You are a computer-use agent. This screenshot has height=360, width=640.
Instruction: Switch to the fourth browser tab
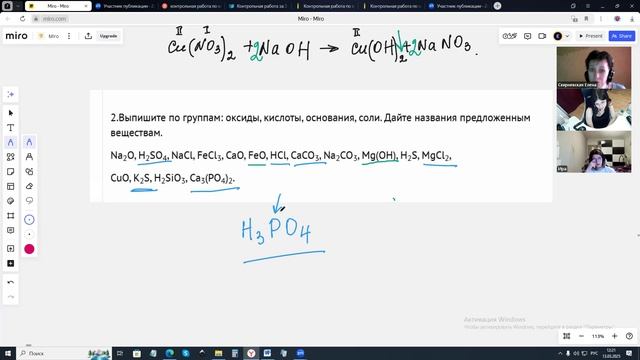[258, 6]
